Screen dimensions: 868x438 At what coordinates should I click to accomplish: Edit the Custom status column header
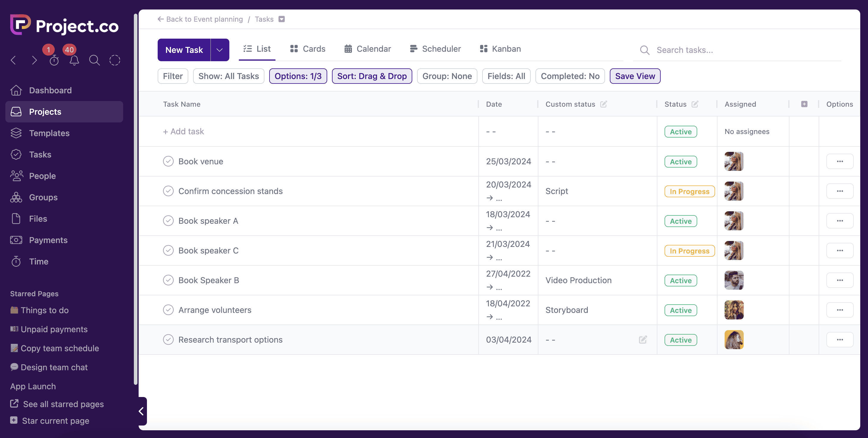[x=604, y=104]
